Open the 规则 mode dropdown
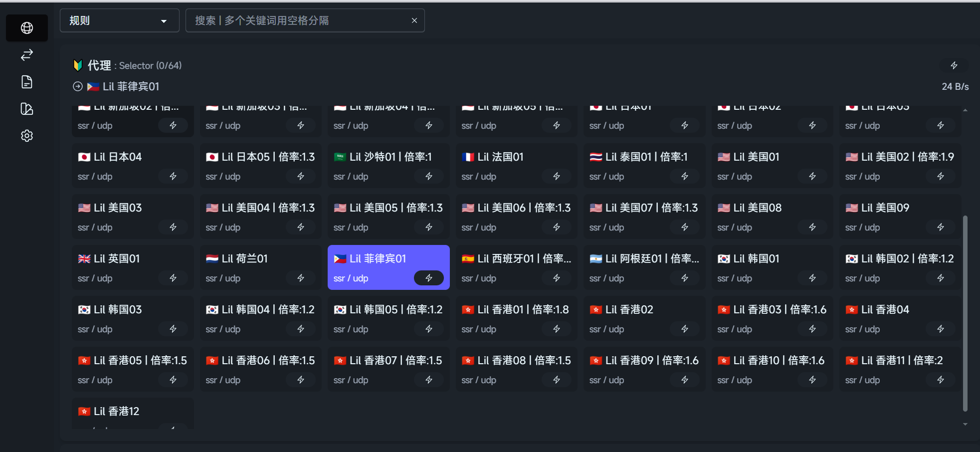Viewport: 980px width, 452px height. pyautogui.click(x=119, y=20)
